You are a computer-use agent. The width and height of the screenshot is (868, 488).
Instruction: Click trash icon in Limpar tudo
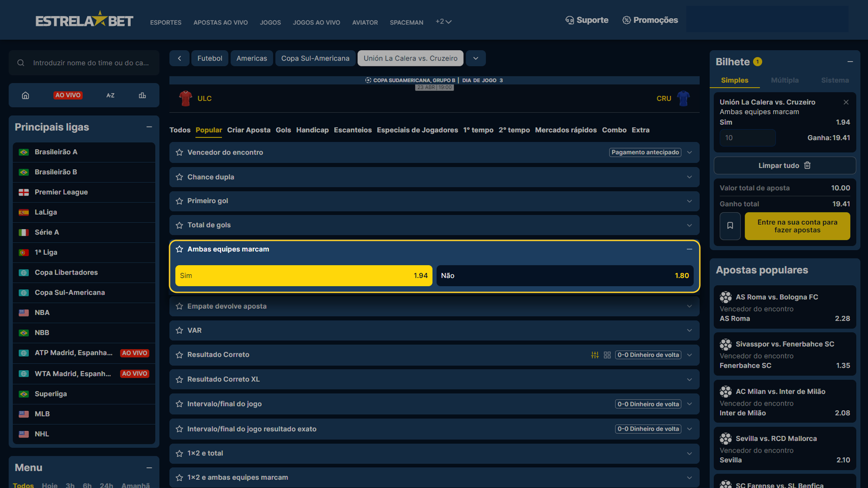(x=807, y=165)
